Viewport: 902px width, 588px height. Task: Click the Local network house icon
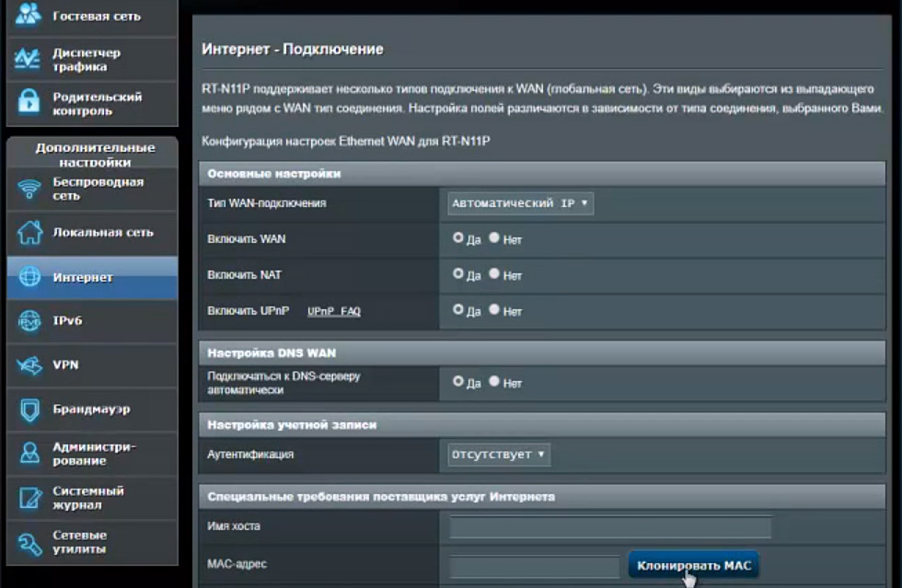(29, 233)
